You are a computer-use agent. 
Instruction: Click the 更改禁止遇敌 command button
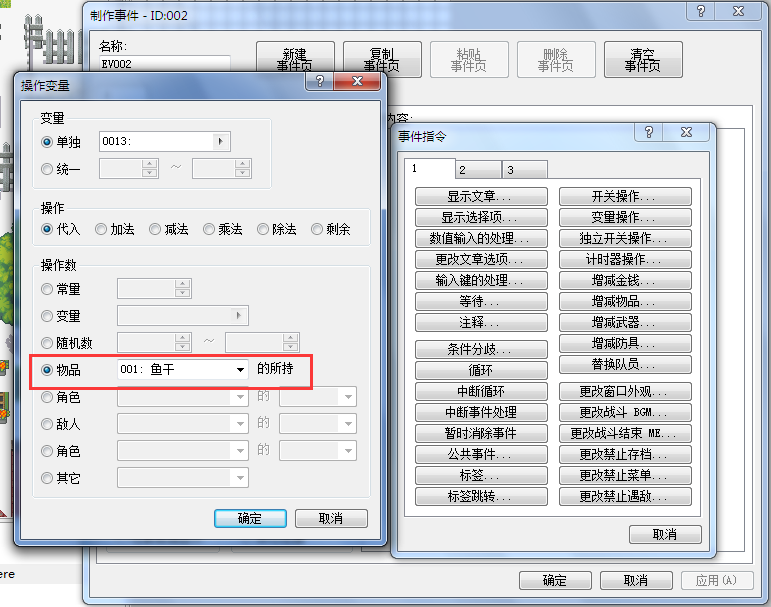tap(625, 496)
